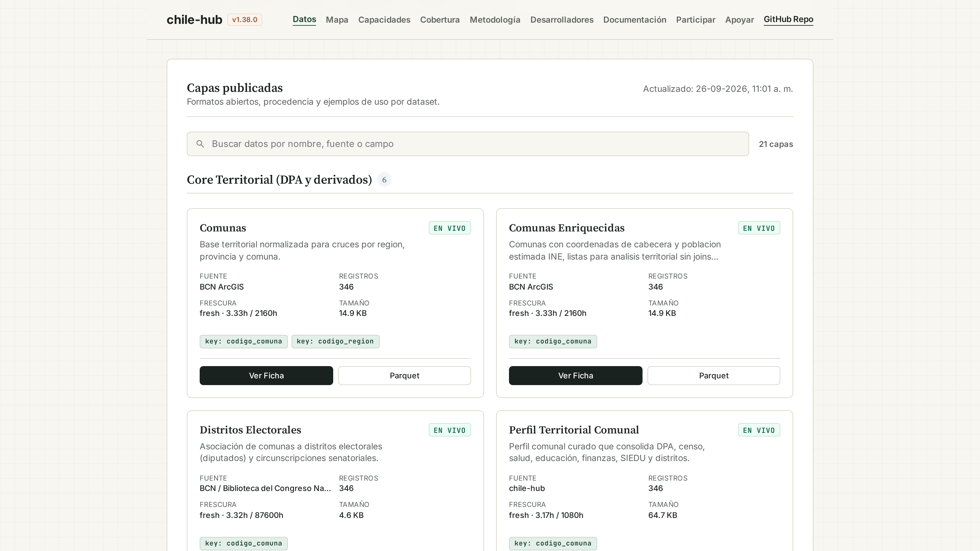Open the Apoyar page
This screenshot has height=551, width=980.
739,20
